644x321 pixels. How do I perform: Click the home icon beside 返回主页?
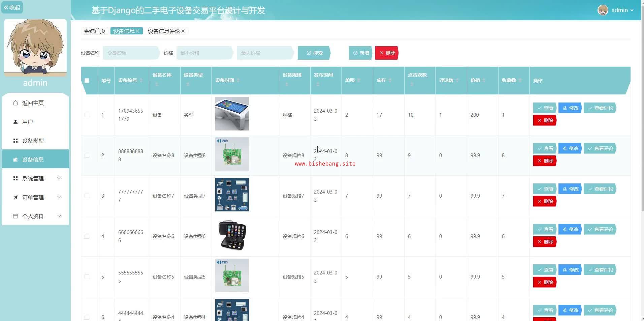15,103
